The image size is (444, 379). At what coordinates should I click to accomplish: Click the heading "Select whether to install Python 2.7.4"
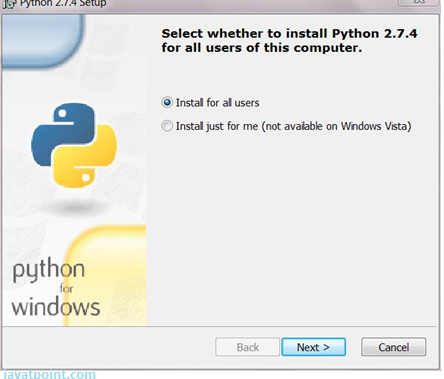pyautogui.click(x=289, y=40)
